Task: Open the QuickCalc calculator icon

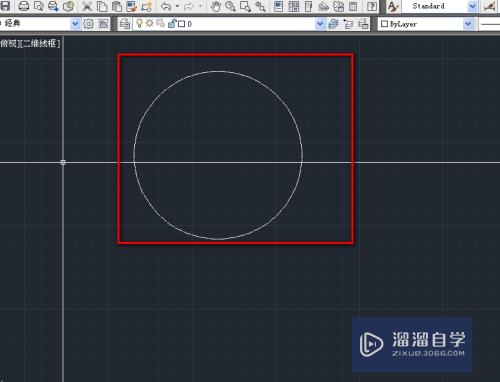Action: (353, 6)
